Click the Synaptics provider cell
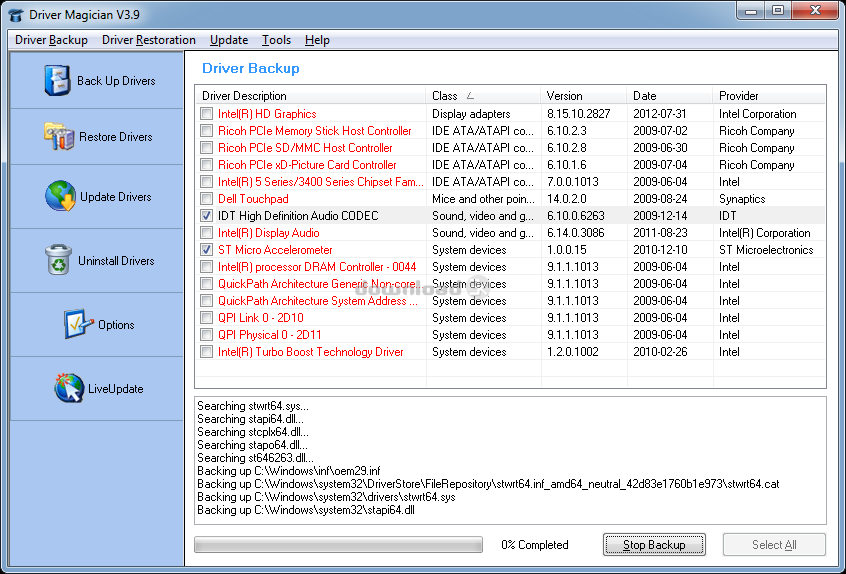 pos(742,199)
